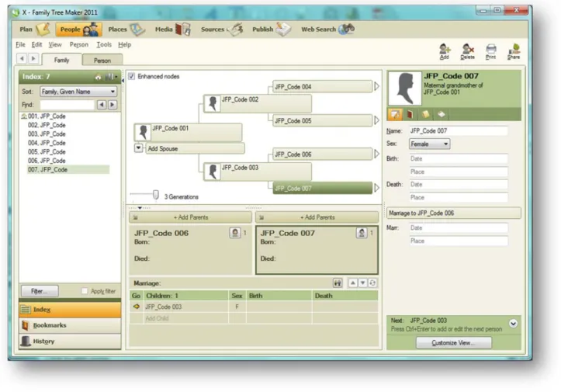Go to child JFP_Code 003 arrow icon
This screenshot has height=392, width=561.
click(137, 307)
